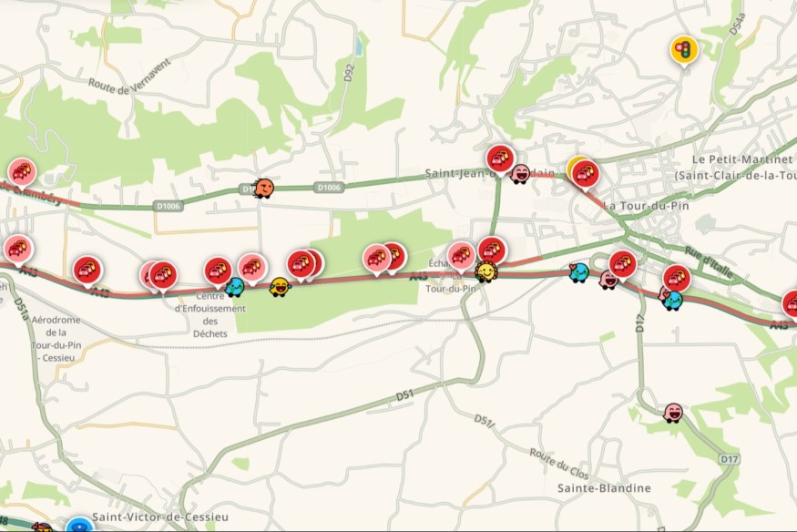
Task: Click the Aérodrome de la Tour-du-Pin label
Action: click(x=56, y=339)
